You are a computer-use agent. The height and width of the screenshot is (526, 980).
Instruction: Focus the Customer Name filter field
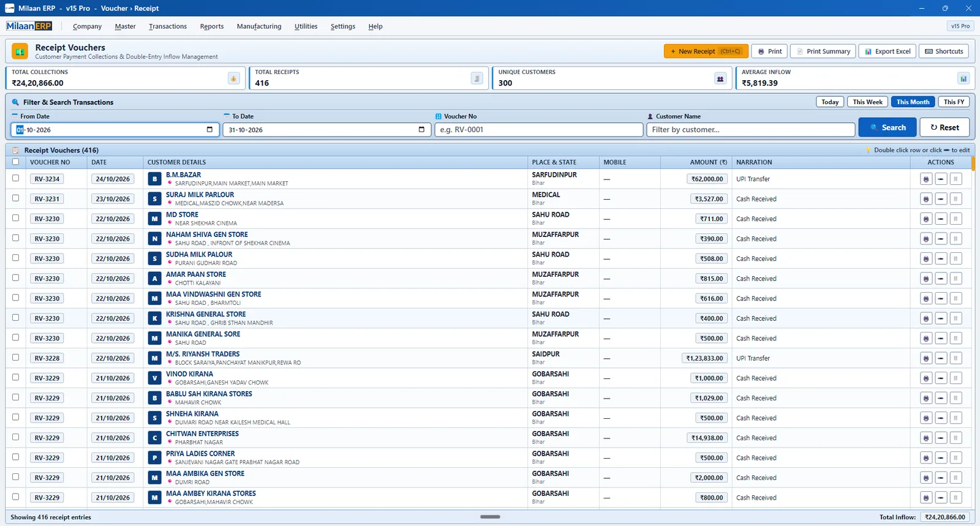751,130
